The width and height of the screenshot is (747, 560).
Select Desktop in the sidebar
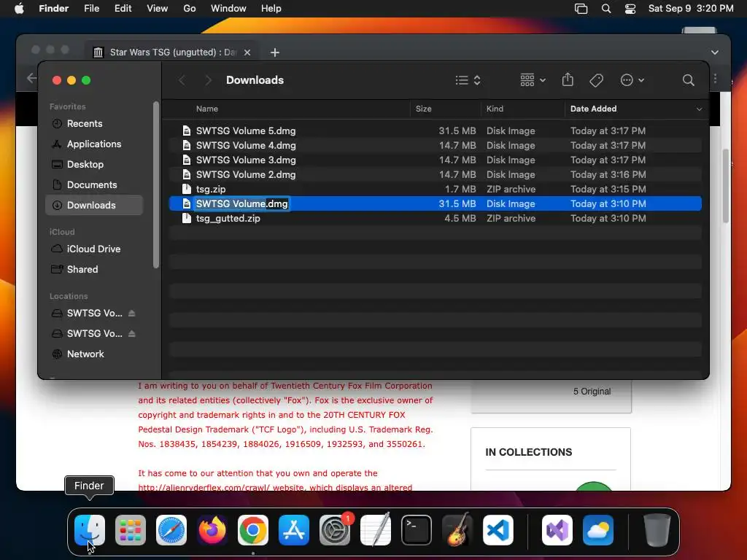(x=94, y=164)
